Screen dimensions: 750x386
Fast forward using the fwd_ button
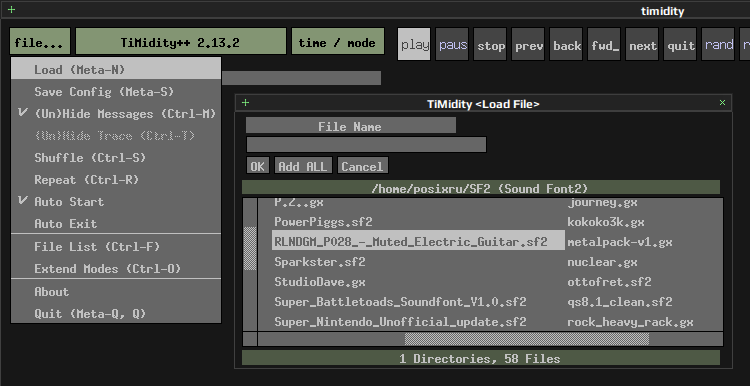pyautogui.click(x=604, y=44)
